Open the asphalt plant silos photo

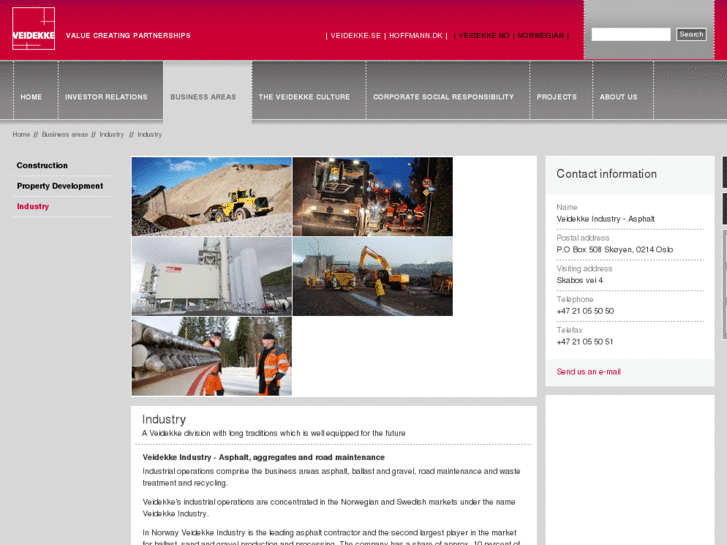[212, 276]
